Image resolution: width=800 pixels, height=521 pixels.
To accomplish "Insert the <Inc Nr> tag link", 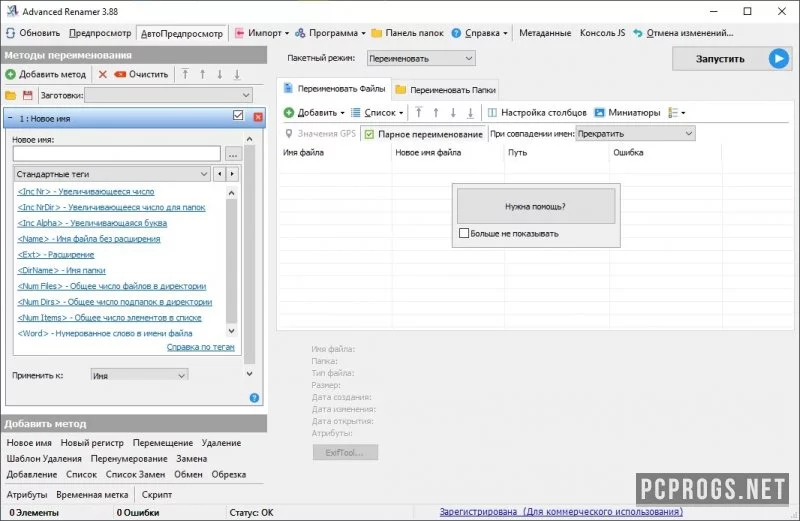I will point(86,192).
